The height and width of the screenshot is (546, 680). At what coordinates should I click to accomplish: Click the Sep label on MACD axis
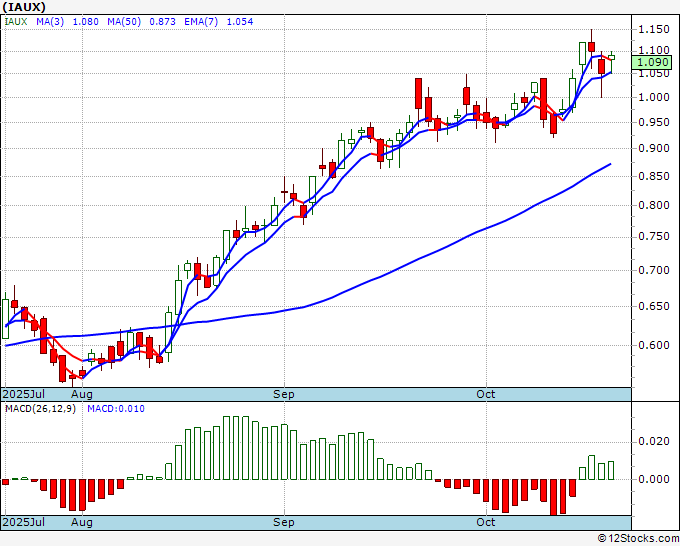284,522
